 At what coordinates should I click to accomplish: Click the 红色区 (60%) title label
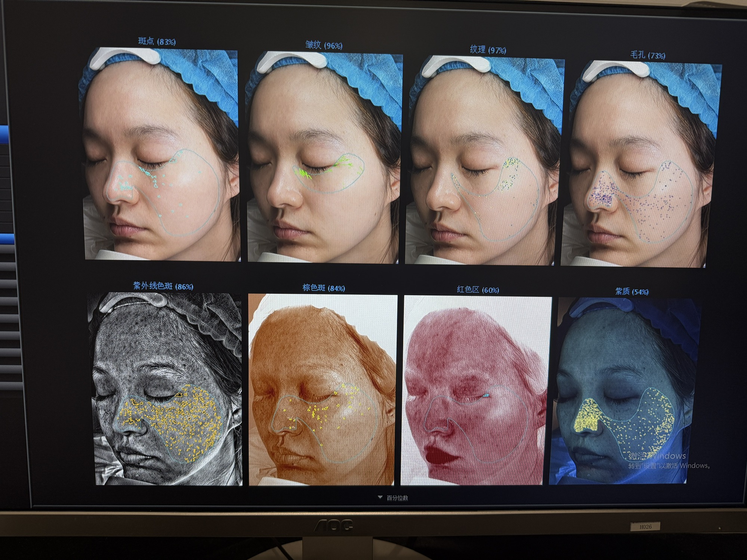pos(478,290)
